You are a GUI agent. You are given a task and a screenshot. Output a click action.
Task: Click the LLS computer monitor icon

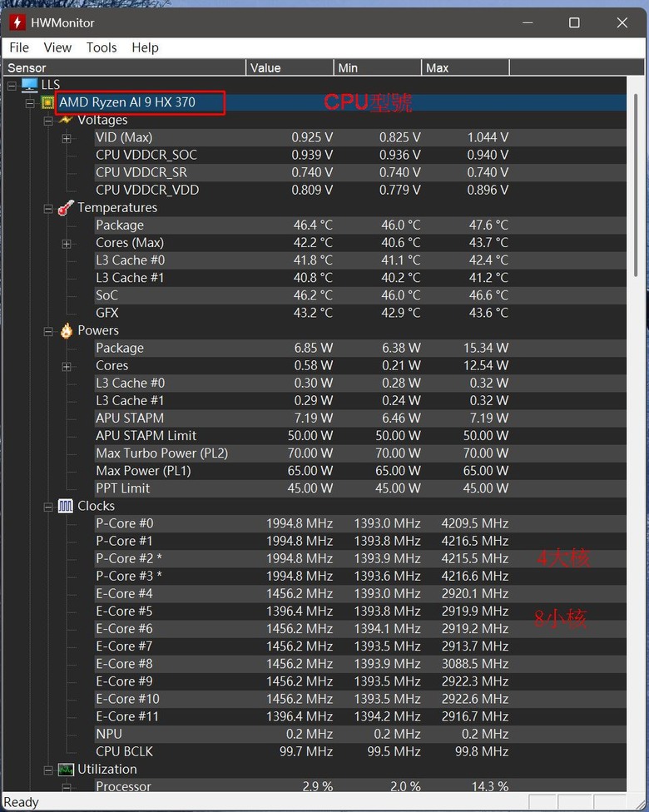point(29,84)
